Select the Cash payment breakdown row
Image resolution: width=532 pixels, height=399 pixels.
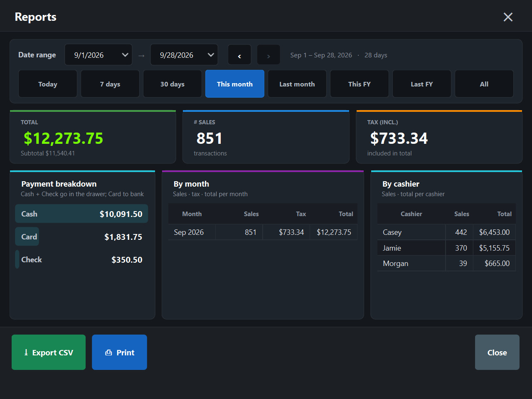(81, 214)
